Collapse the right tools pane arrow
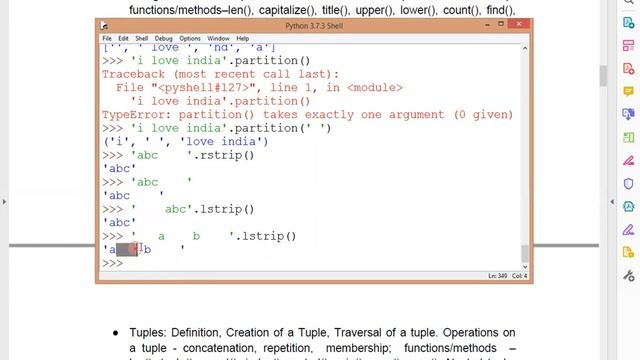The height and width of the screenshot is (360, 640). point(612,202)
